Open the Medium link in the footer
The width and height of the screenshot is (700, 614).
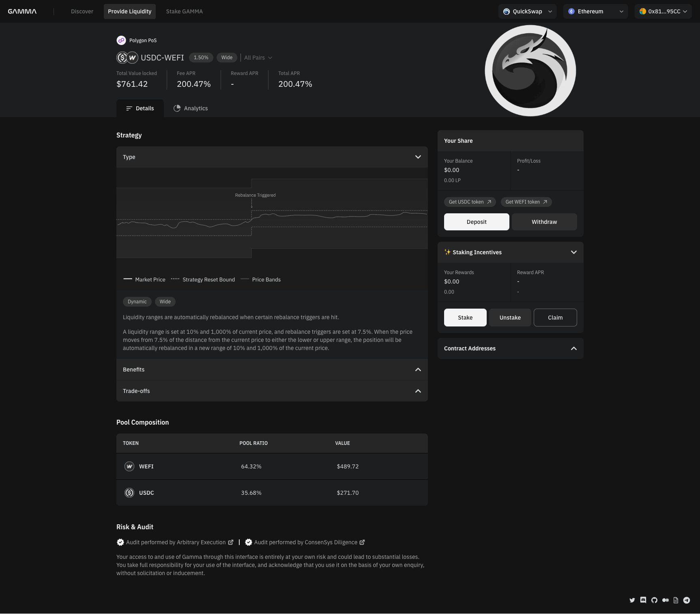click(665, 600)
